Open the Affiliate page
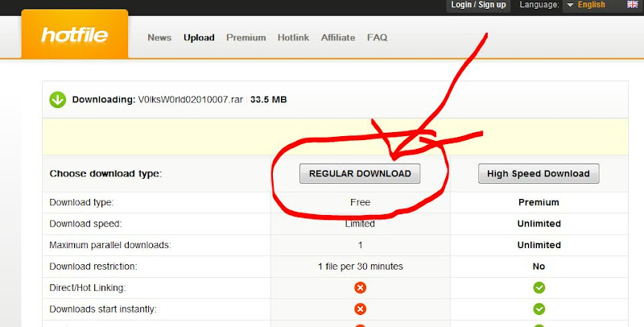The height and width of the screenshot is (327, 644). coord(338,37)
